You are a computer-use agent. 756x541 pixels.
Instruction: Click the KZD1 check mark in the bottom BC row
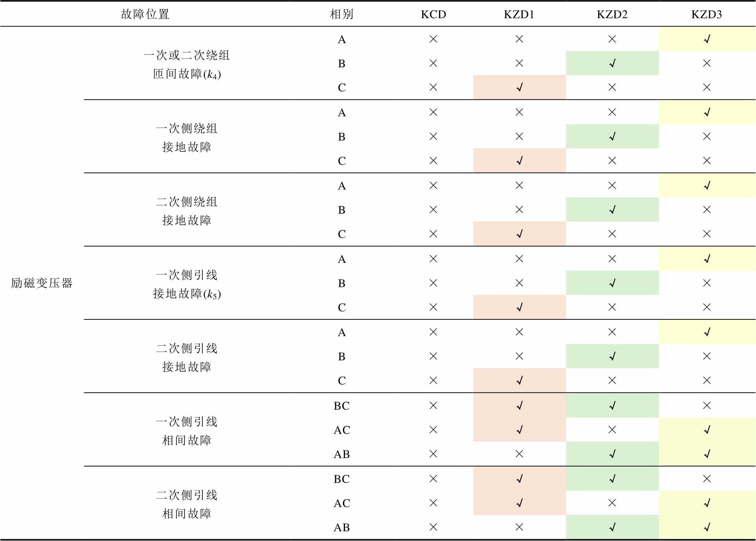(x=519, y=479)
